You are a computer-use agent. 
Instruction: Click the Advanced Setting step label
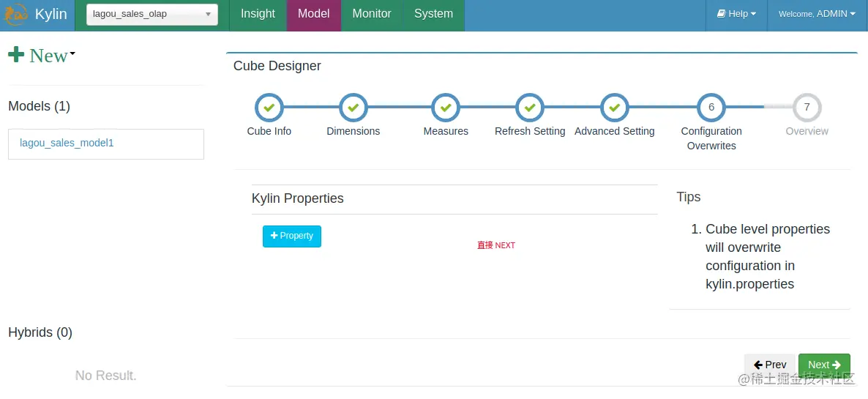point(615,132)
